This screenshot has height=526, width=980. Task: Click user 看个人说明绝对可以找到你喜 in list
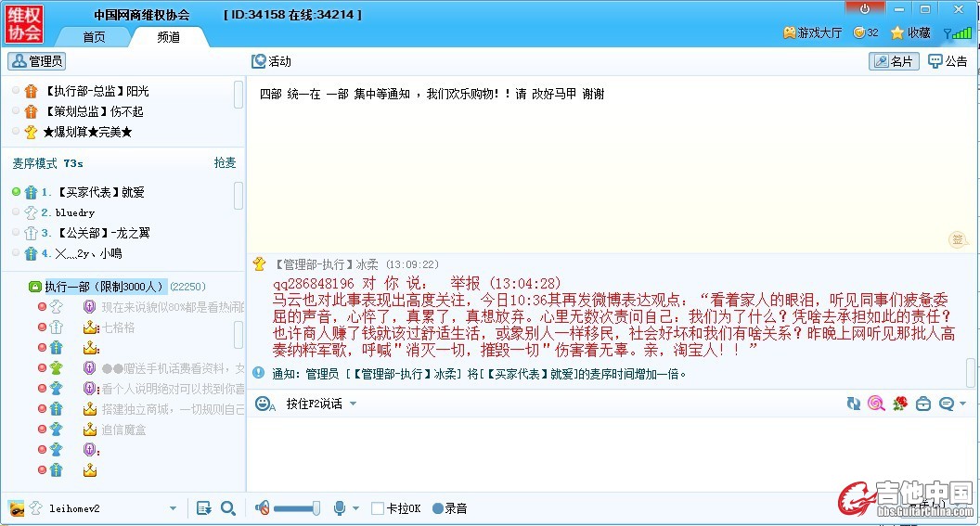coord(173,389)
